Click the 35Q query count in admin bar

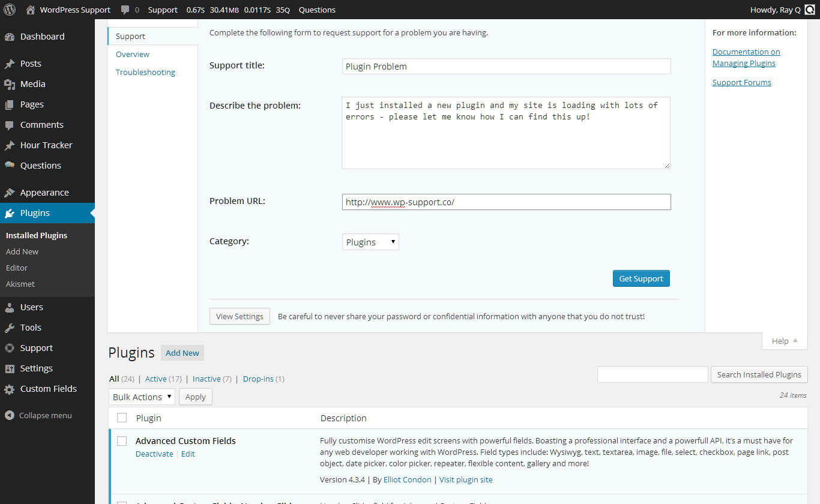283,10
